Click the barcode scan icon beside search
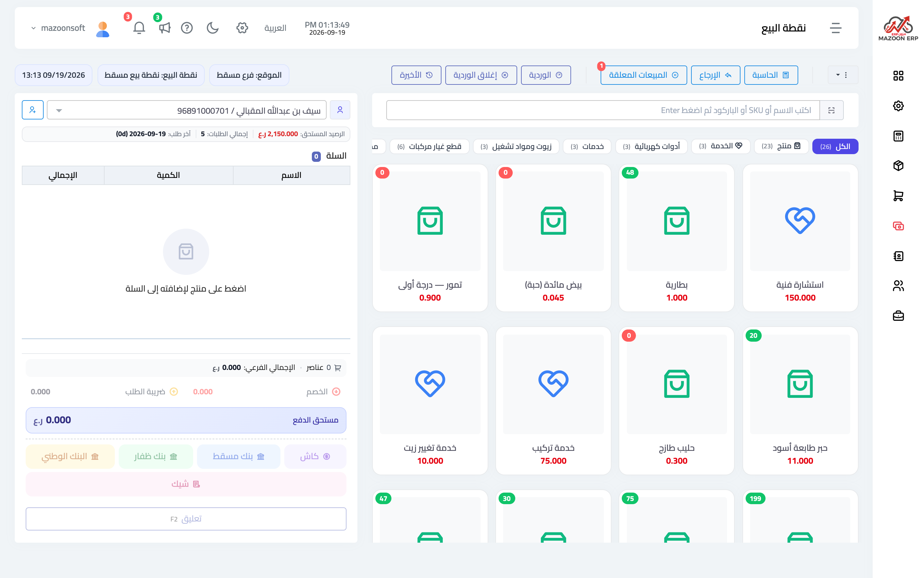Image resolution: width=924 pixels, height=578 pixels. pos(831,110)
